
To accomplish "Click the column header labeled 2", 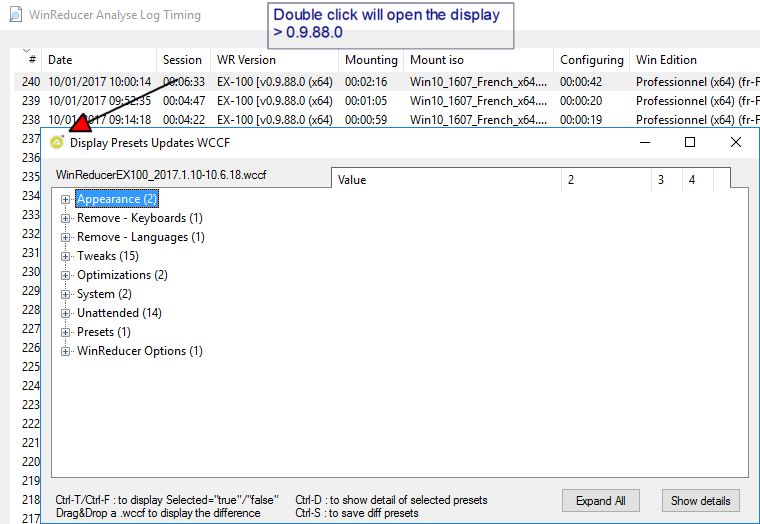I will 606,180.
